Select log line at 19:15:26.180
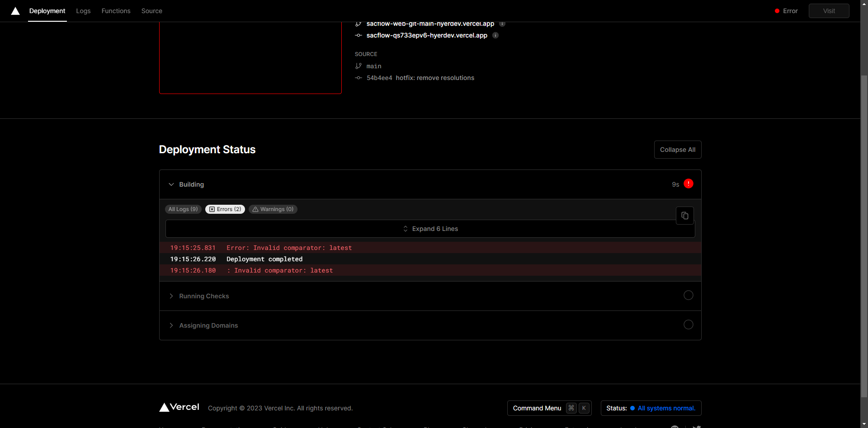Viewport: 868px width, 428px height. (x=430, y=270)
